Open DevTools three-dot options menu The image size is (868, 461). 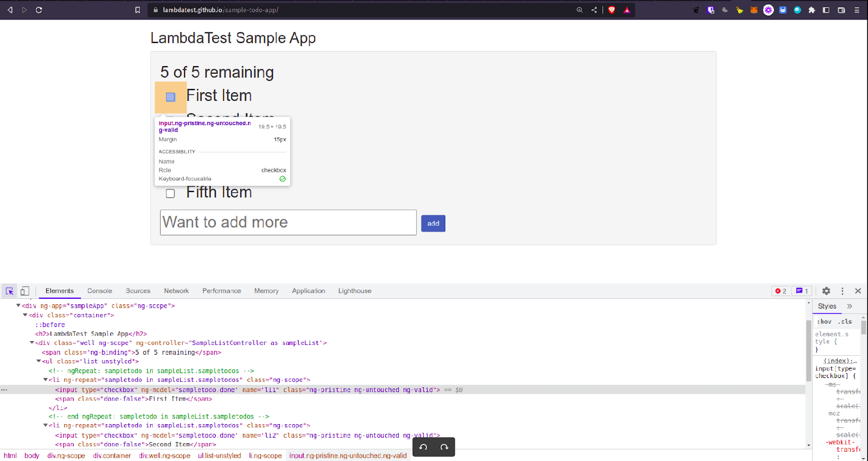coord(842,291)
